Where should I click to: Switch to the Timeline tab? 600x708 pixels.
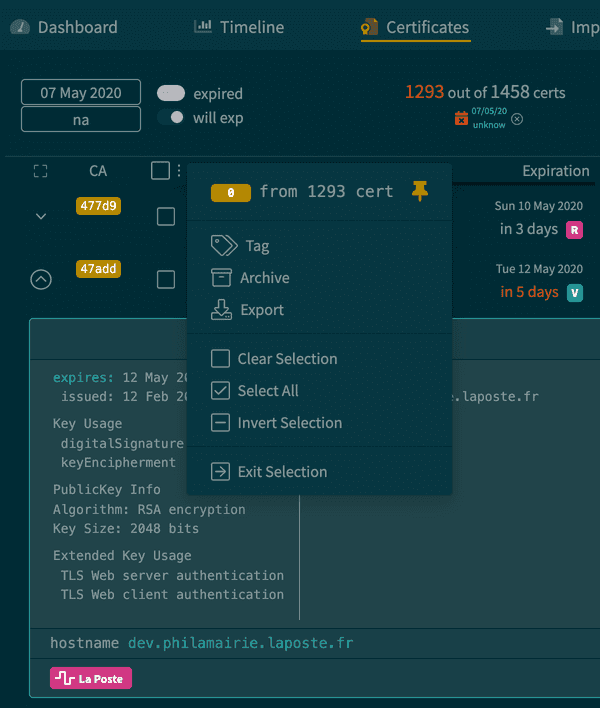[239, 27]
